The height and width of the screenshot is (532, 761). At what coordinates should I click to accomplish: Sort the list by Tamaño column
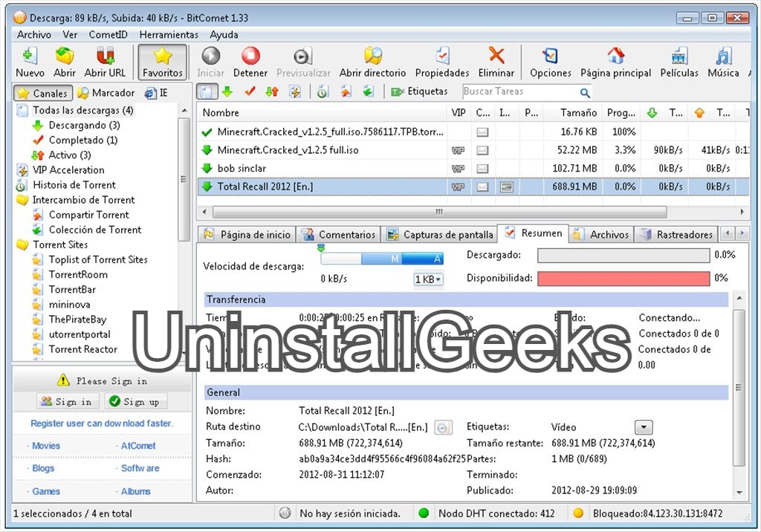(x=573, y=113)
